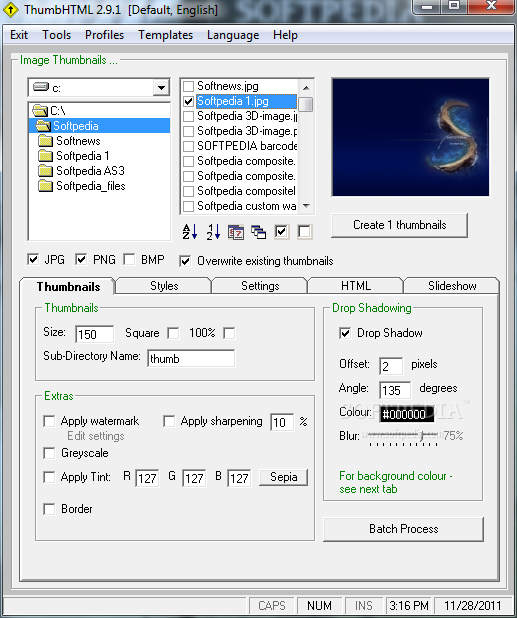Click the overlapping windows icon below file list
The image size is (517, 618).
[258, 232]
